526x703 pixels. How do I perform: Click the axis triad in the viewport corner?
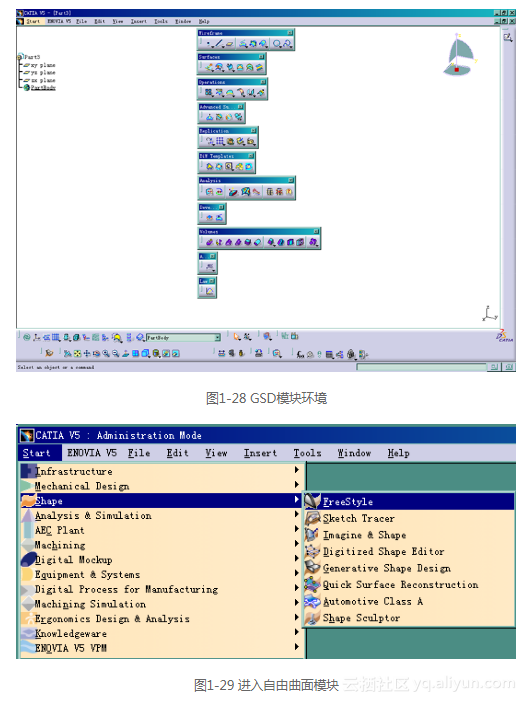coord(489,313)
